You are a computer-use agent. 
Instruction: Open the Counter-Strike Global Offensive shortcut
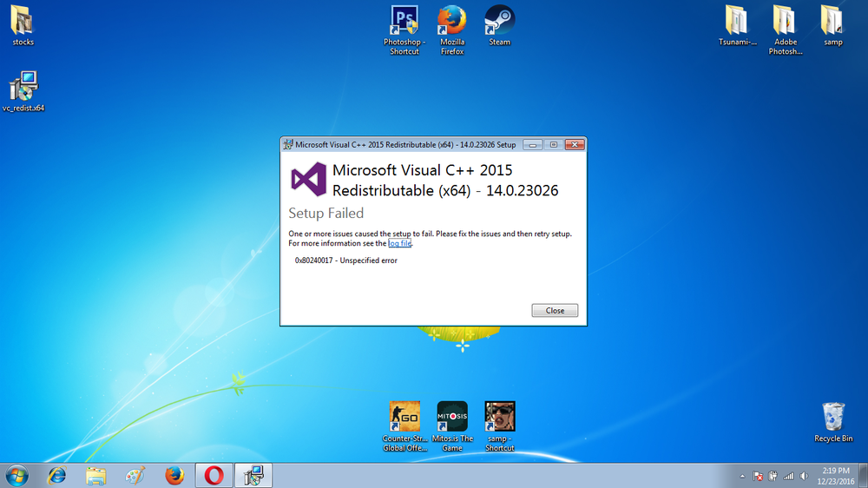click(404, 426)
